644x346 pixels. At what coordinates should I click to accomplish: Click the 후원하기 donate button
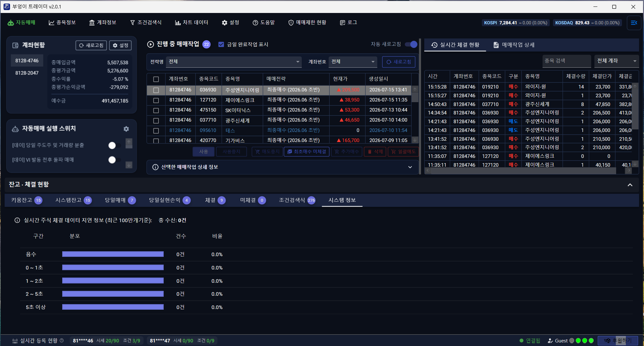point(618,340)
